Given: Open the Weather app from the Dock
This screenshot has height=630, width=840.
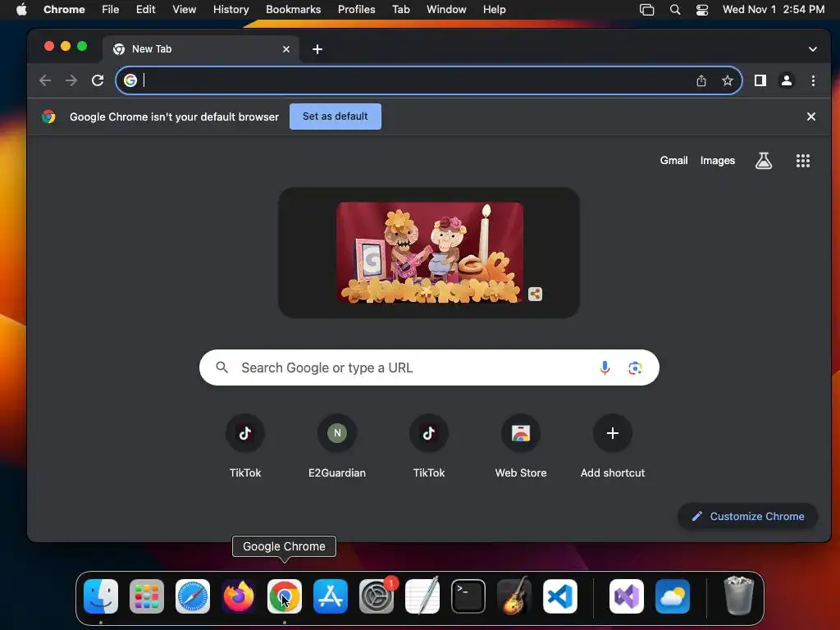Looking at the screenshot, I should click(x=673, y=596).
